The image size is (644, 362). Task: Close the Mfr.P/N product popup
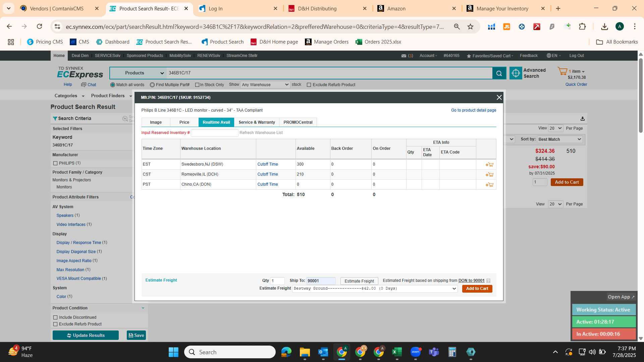tap(499, 97)
